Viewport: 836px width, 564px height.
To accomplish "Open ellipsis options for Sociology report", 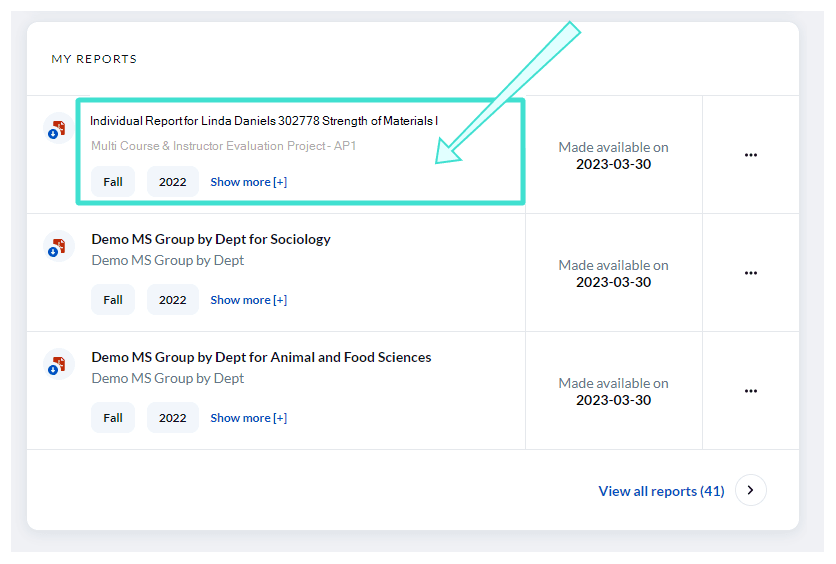I will pos(751,273).
